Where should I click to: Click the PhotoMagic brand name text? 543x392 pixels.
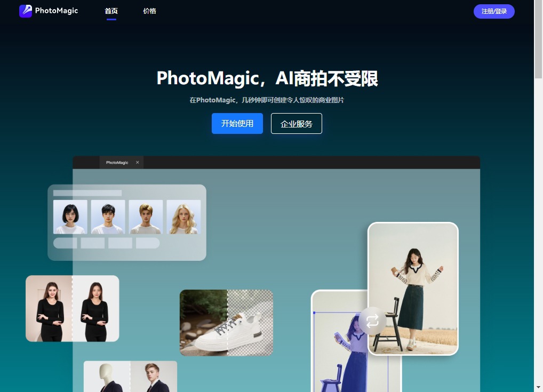click(x=57, y=11)
